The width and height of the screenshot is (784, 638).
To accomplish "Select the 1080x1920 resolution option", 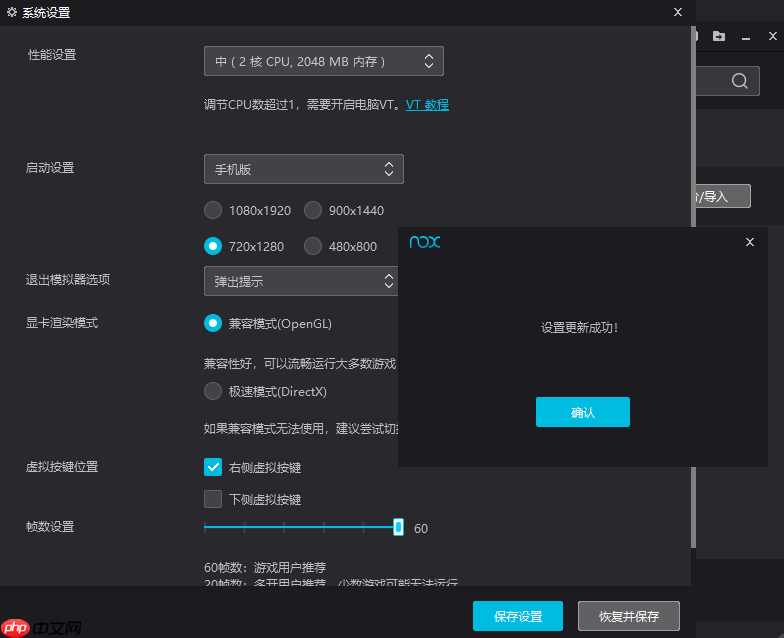I will [213, 210].
